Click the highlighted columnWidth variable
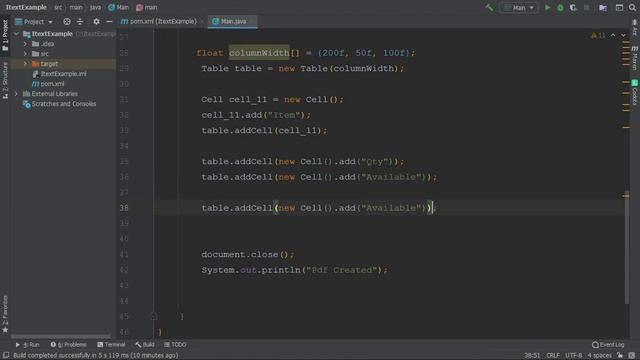The image size is (640, 360). [259, 53]
